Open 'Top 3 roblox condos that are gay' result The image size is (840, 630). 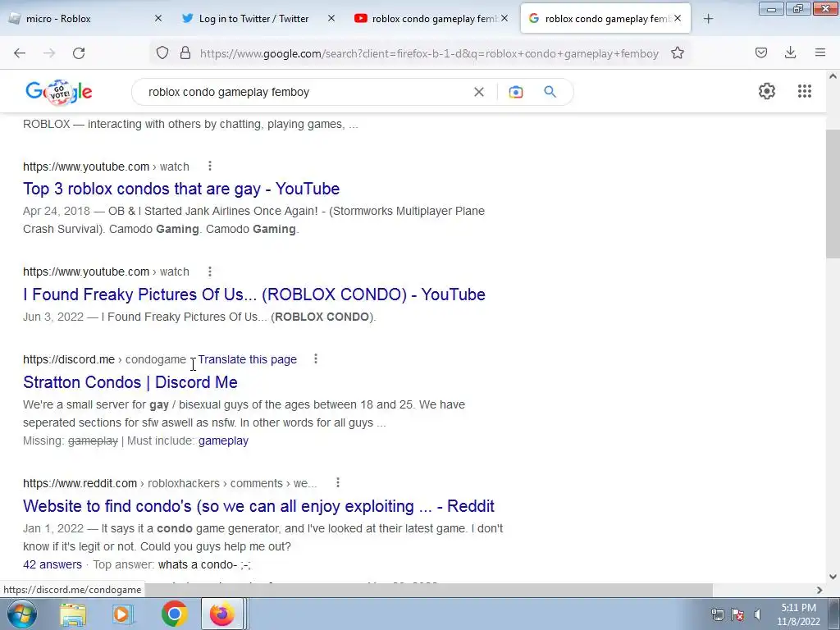point(181,189)
